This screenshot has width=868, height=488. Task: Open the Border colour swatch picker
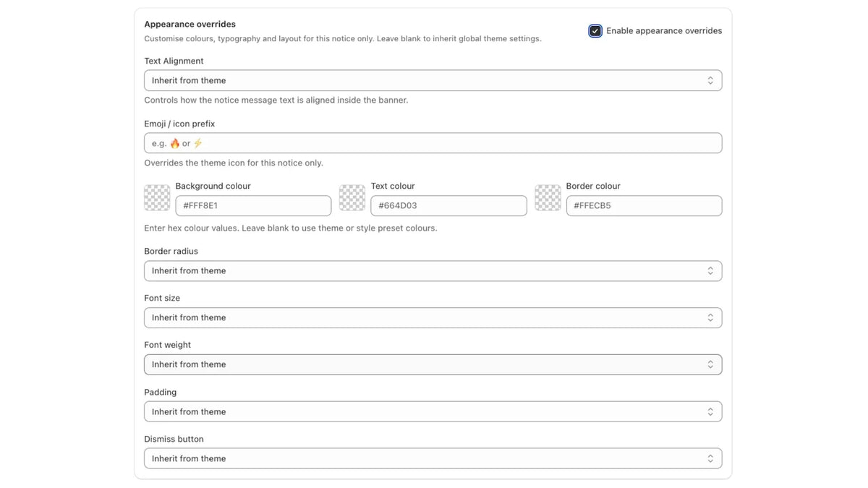pyautogui.click(x=548, y=198)
